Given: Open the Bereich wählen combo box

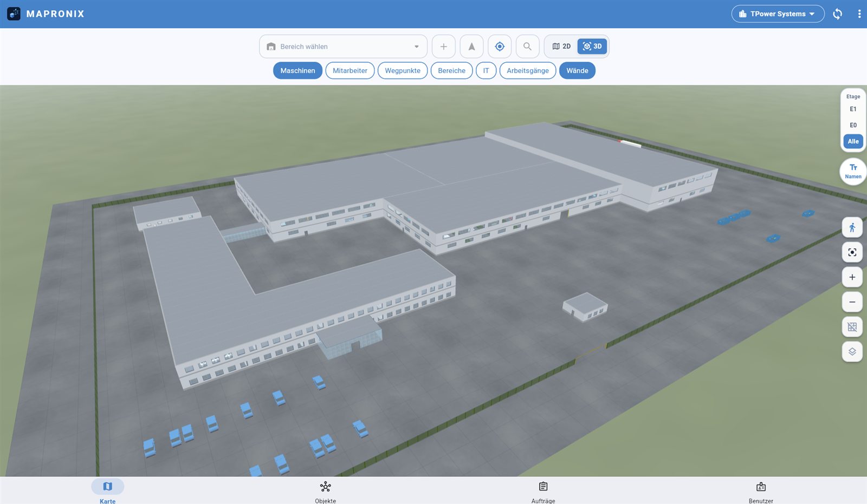Looking at the screenshot, I should coord(343,47).
